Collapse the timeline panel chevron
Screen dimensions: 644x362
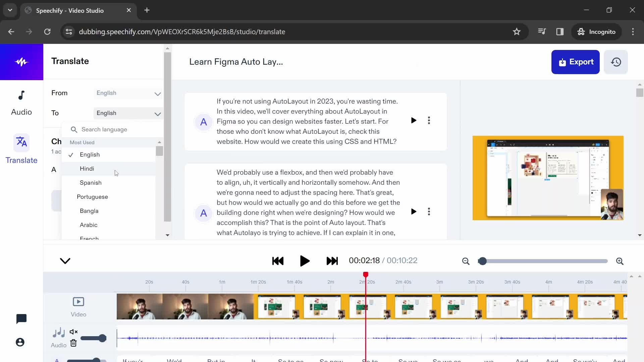(65, 261)
